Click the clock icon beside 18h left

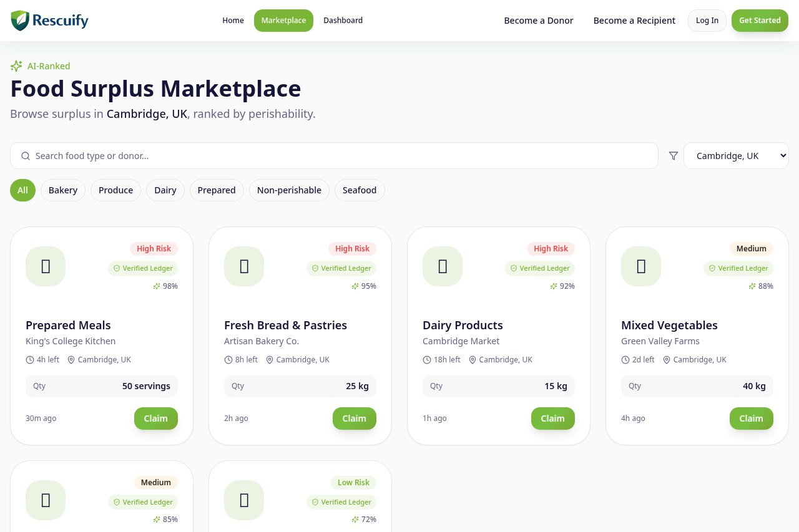(x=427, y=360)
